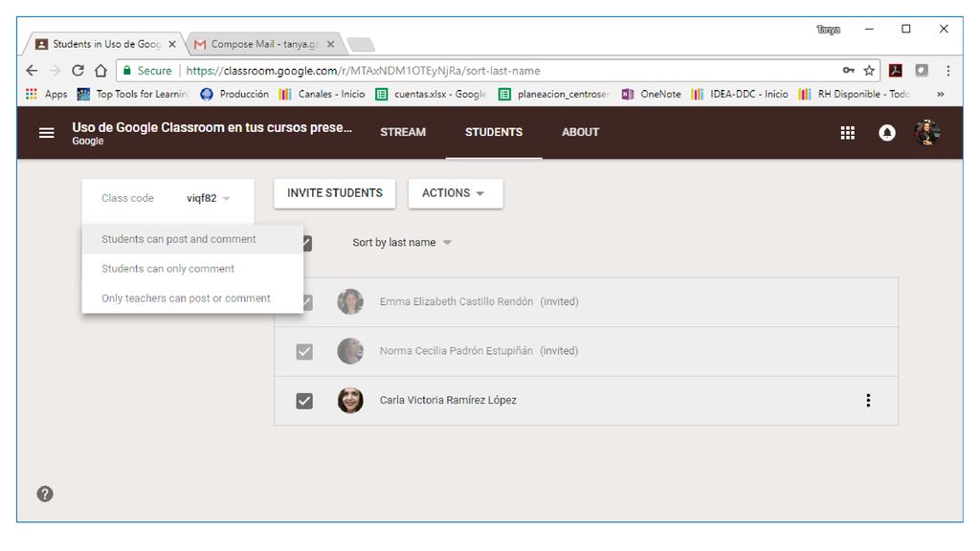Go forward with the browser forward arrow
The height and width of the screenshot is (551, 980).
[x=55, y=71]
